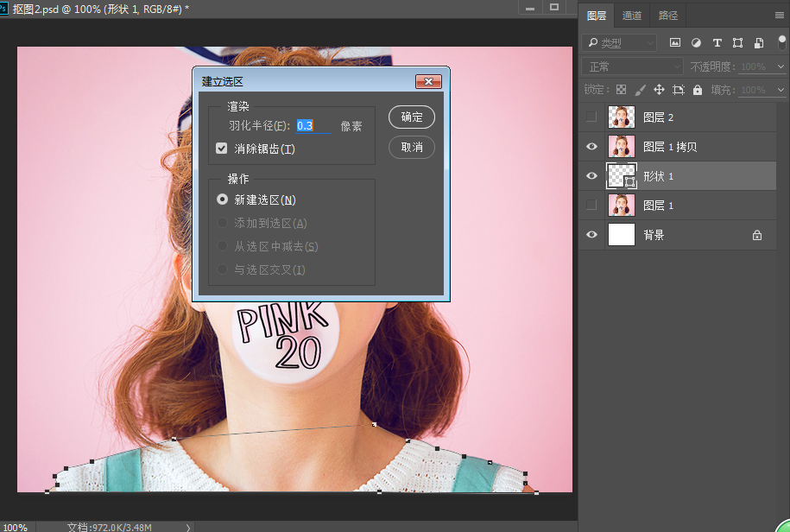
Task: Click the 羽化半径 input field
Action: point(313,125)
